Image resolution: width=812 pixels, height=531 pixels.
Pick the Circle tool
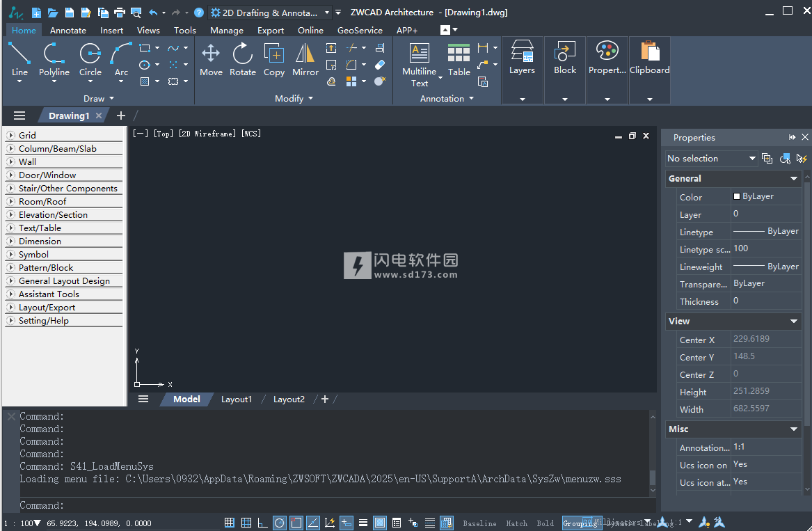[90, 60]
